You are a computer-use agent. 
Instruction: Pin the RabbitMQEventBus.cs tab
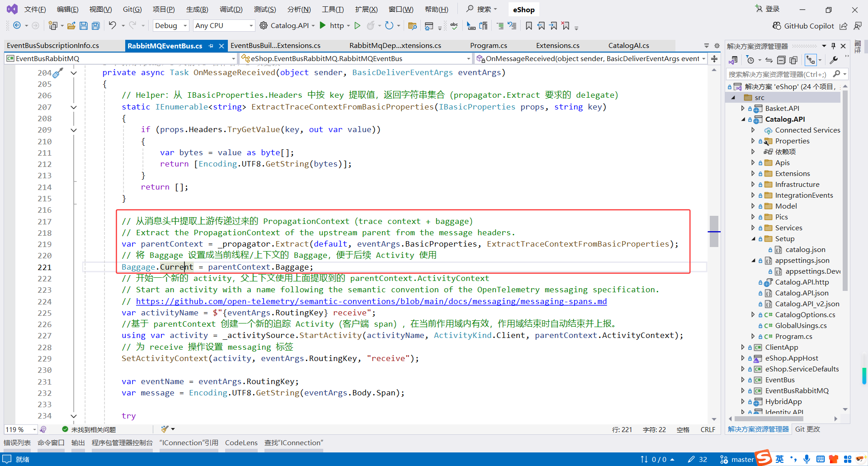click(x=211, y=46)
